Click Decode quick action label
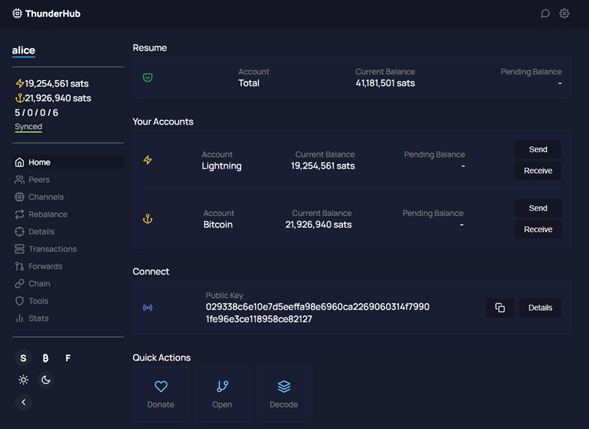 (x=284, y=405)
